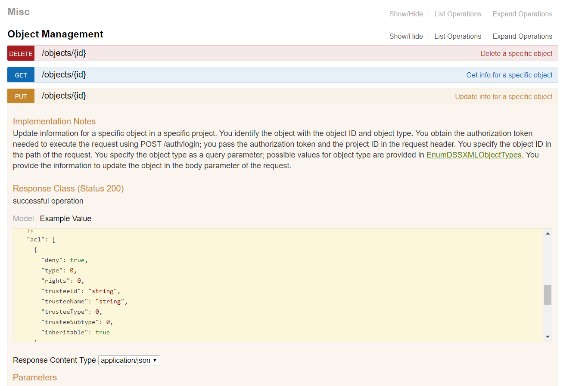Select the Example Value tab
588x386 pixels.
[x=65, y=218]
